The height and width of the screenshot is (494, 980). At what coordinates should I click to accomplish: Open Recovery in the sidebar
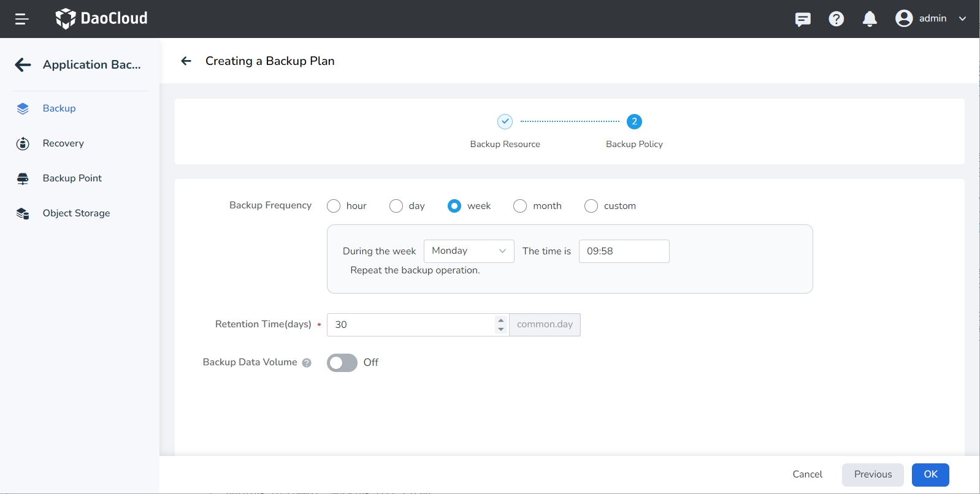click(63, 143)
